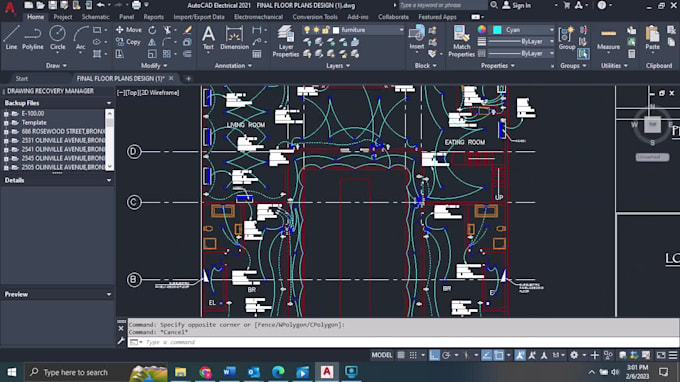Screen dimensions: 680x382
Task: Select the Text annotation tool
Action: (208, 38)
